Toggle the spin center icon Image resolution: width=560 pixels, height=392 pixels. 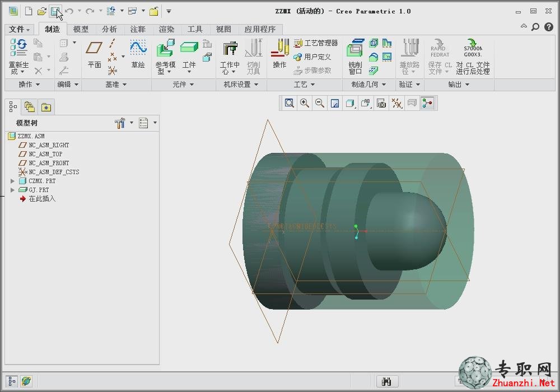pos(427,104)
